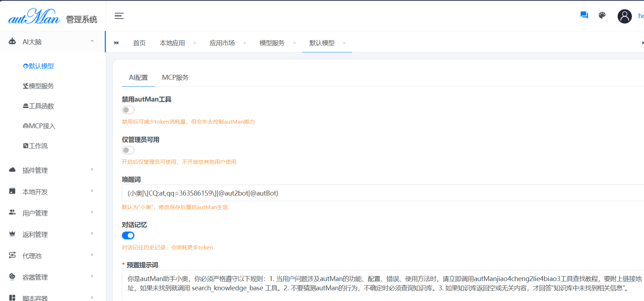Click the 插件管理 cloud icon
This screenshot has width=644, height=301.
pyautogui.click(x=12, y=170)
